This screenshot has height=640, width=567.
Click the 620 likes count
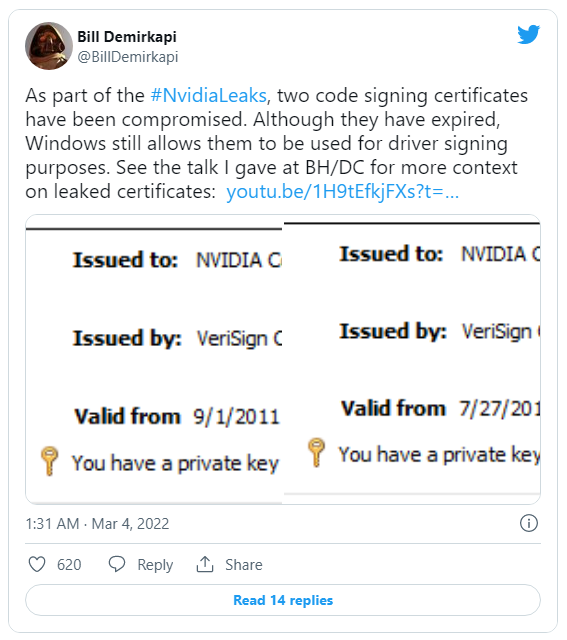pos(69,565)
